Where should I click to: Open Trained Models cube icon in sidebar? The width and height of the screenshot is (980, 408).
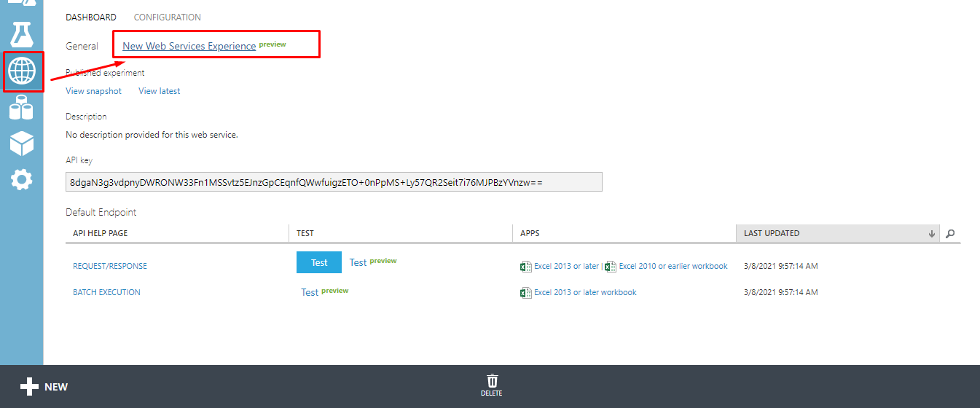tap(22, 144)
